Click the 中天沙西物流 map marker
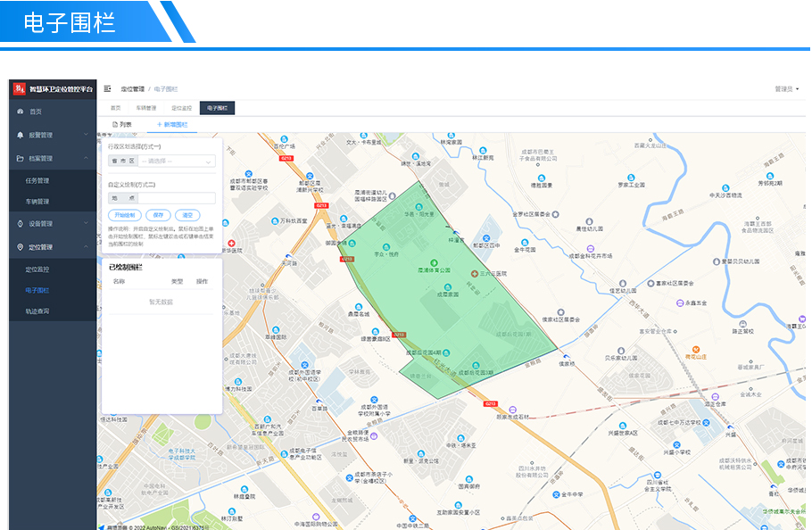Screen dimensions: 812x530 [x=725, y=188]
